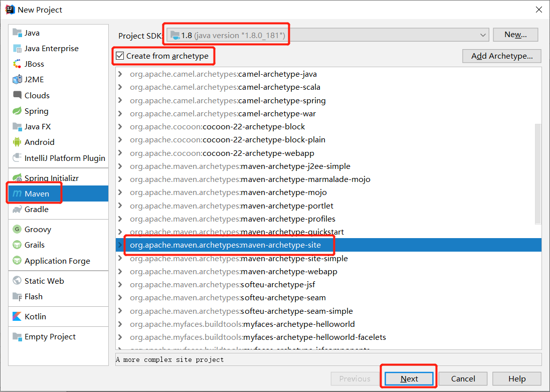550x392 pixels.
Task: Expand softeu-archetype-jsf node
Action: (x=120, y=284)
